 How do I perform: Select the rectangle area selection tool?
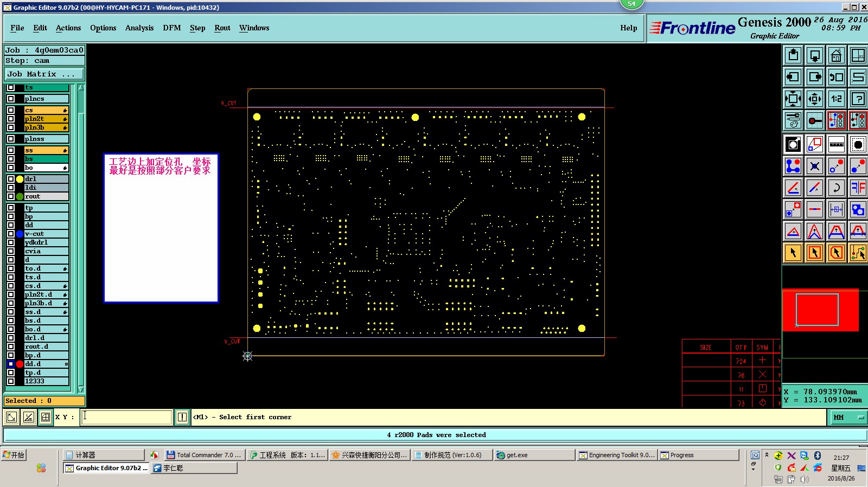click(x=815, y=253)
